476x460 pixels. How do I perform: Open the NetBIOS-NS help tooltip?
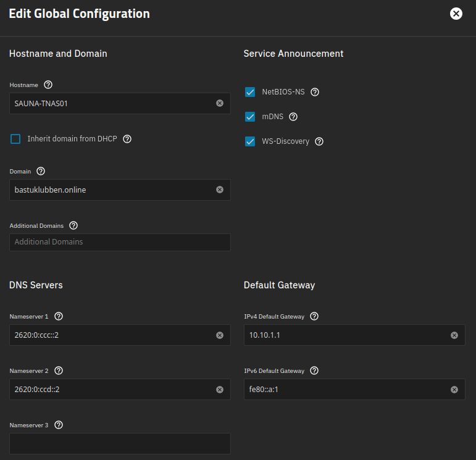point(315,92)
